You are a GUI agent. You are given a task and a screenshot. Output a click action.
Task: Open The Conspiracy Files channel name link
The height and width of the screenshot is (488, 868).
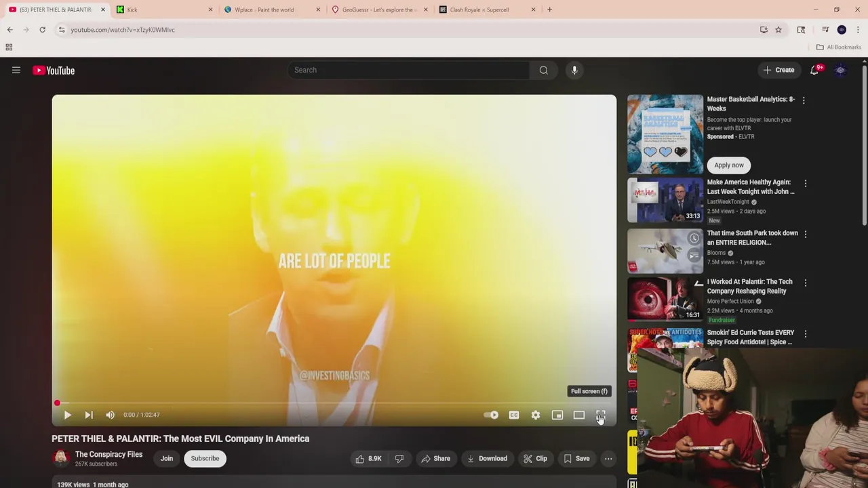click(x=108, y=454)
